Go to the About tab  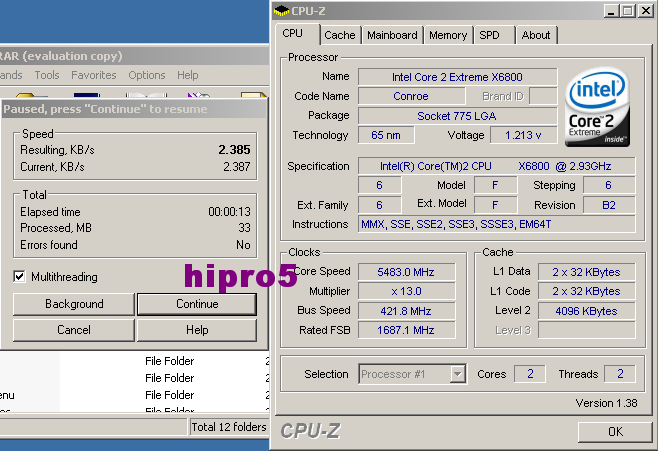click(536, 35)
